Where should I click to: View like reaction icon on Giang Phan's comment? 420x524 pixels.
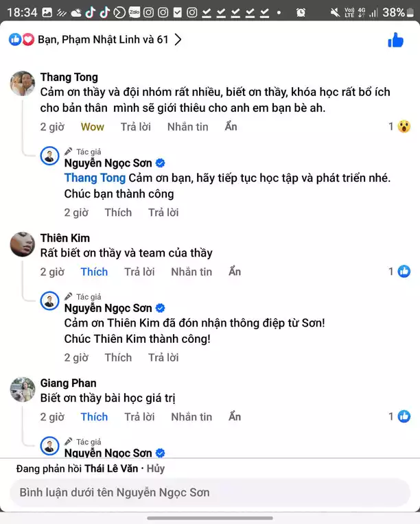point(404,416)
